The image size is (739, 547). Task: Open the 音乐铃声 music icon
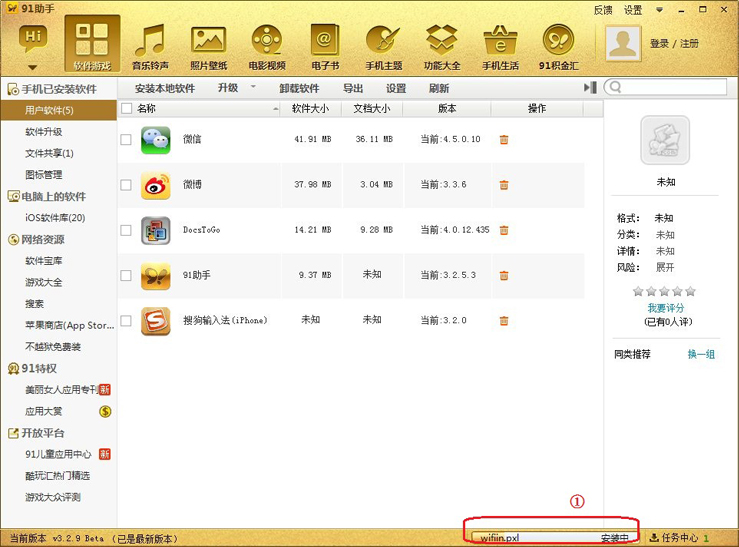coord(150,46)
